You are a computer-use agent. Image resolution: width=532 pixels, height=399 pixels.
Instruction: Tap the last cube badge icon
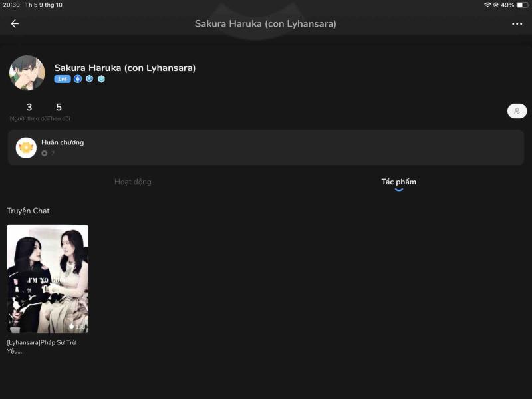point(102,79)
